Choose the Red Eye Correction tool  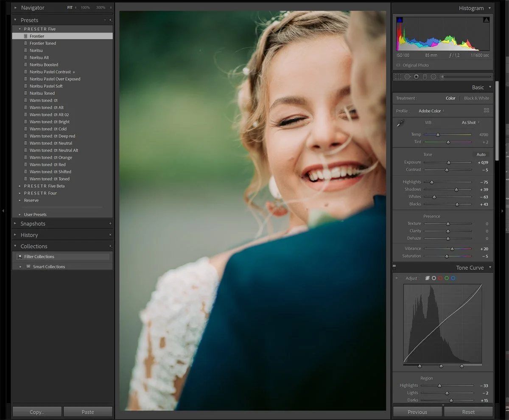[416, 77]
